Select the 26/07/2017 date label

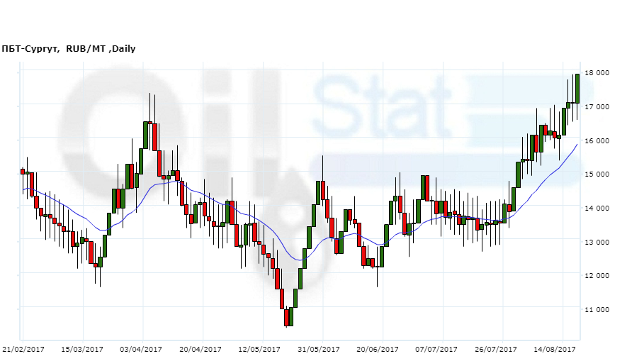pyautogui.click(x=496, y=350)
